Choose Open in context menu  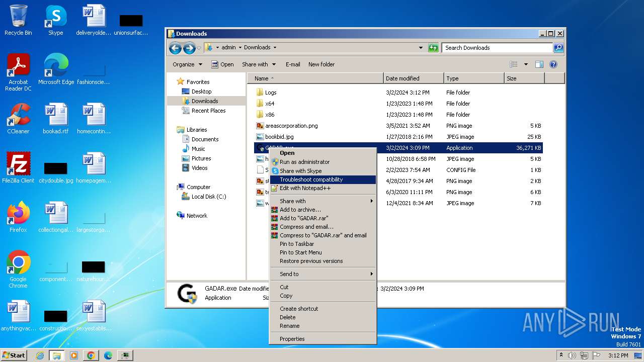point(323,153)
